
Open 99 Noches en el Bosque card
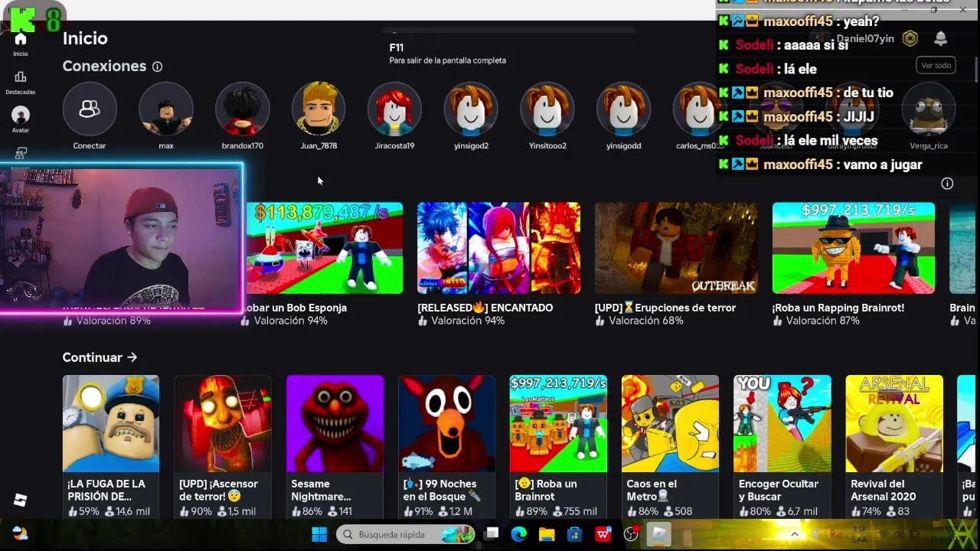pyautogui.click(x=446, y=447)
